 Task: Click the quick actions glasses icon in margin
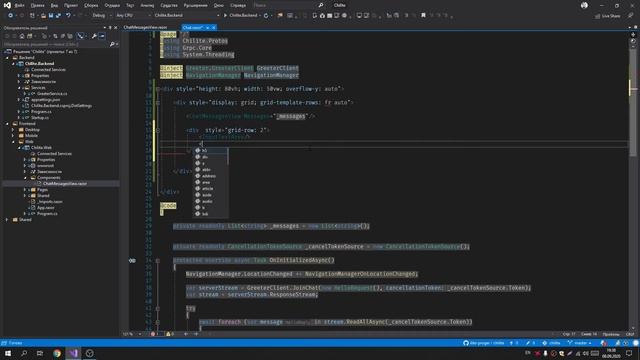(x=132, y=260)
